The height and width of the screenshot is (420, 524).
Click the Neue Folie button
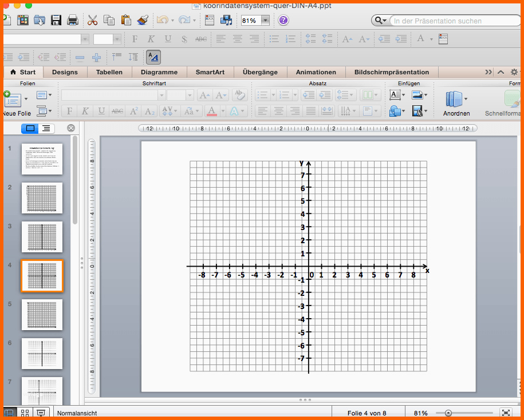tap(11, 101)
